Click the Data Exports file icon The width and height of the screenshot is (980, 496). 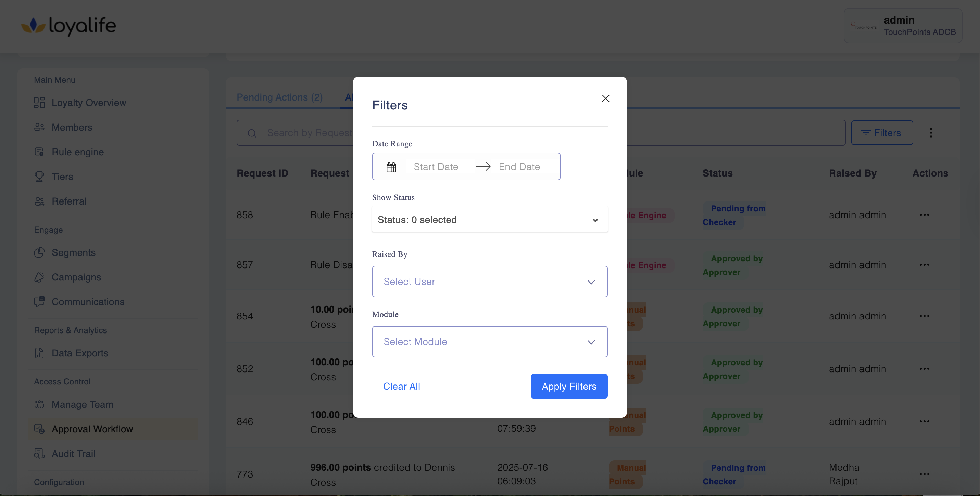point(39,353)
